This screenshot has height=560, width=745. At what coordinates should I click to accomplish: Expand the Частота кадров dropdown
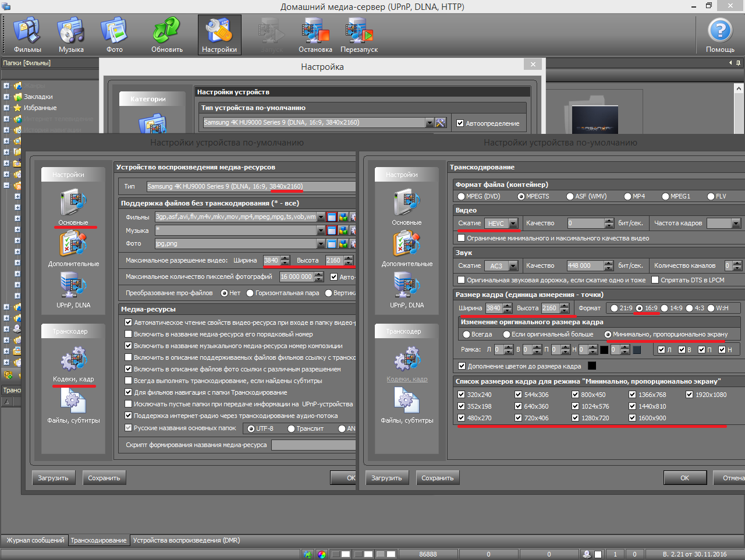736,224
